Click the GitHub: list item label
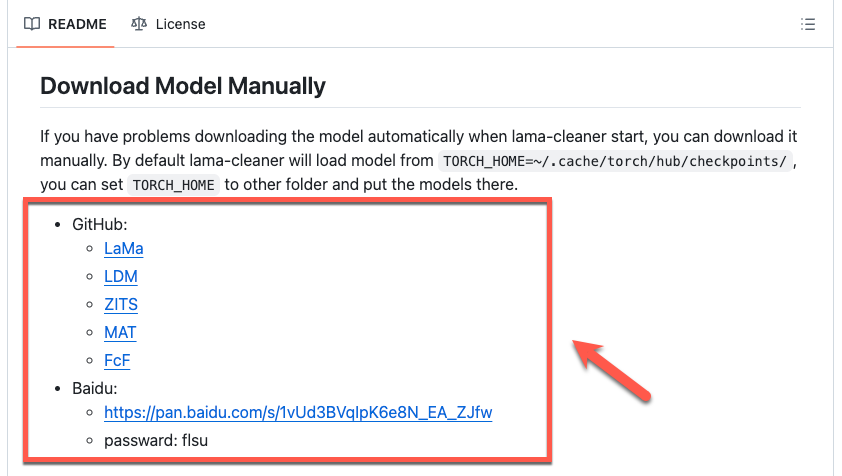Screen dimensions: 842x476 [100, 222]
